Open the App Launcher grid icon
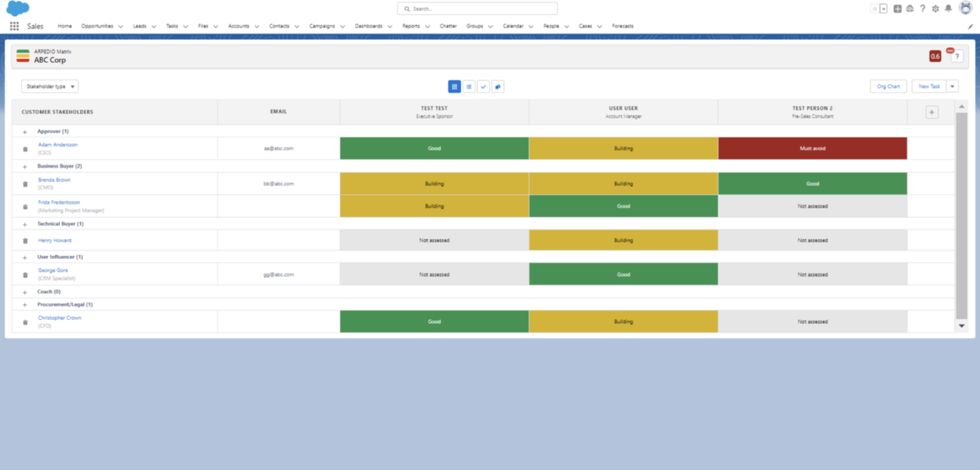This screenshot has height=470, width=980. [14, 26]
